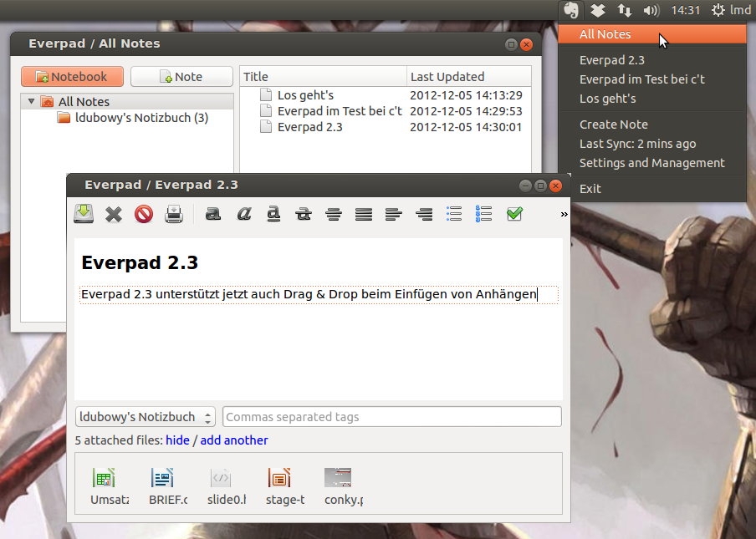Click the clock showing 14:31

pos(685,10)
